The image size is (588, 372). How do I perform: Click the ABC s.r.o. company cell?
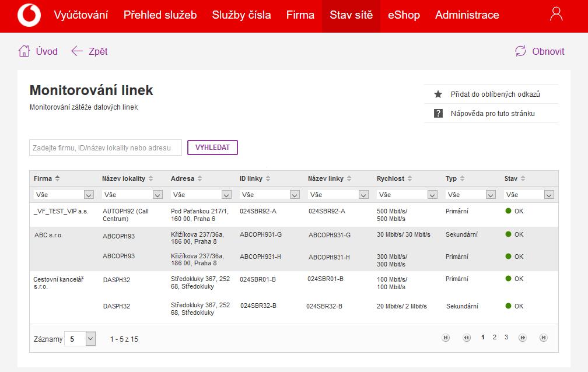pyautogui.click(x=48, y=235)
